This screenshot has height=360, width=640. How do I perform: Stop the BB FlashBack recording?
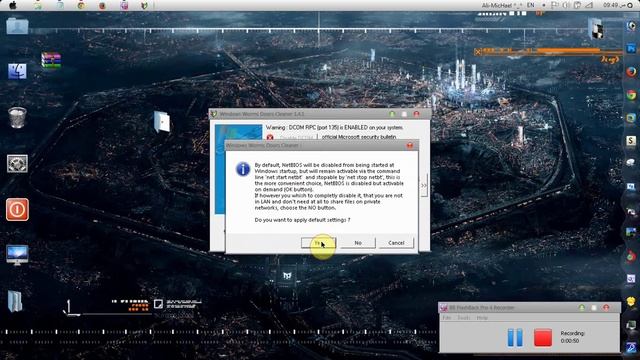[x=543, y=338]
